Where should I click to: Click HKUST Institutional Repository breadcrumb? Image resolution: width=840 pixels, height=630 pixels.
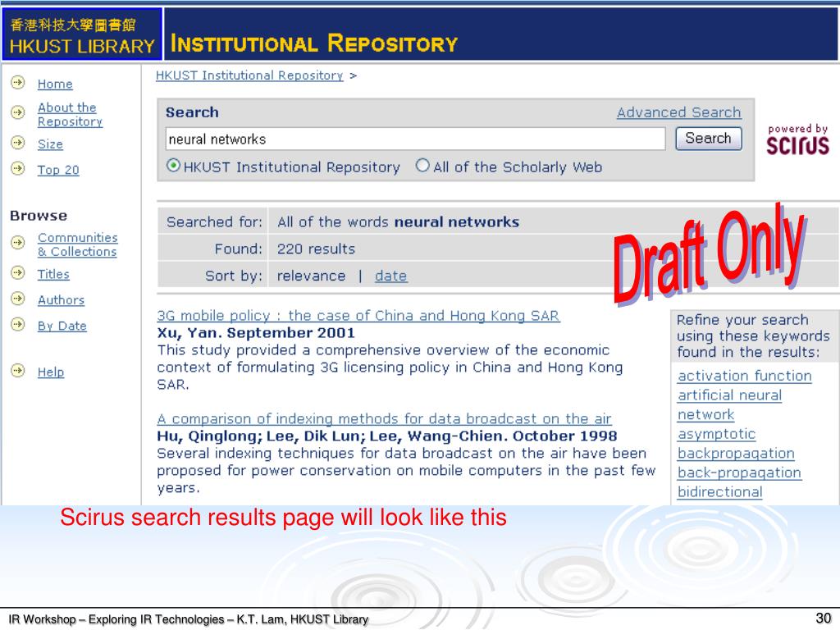[249, 75]
